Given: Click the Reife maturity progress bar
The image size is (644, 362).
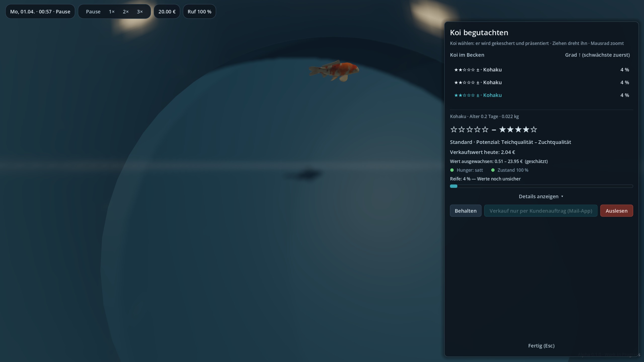Looking at the screenshot, I should [541, 186].
